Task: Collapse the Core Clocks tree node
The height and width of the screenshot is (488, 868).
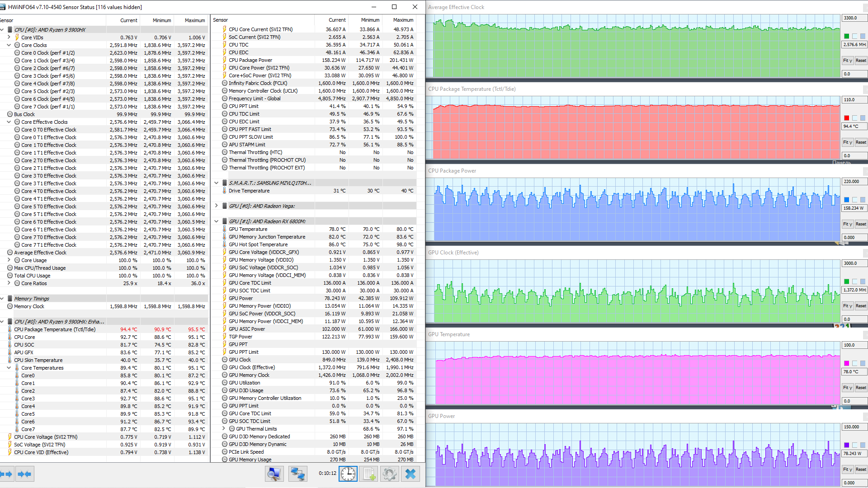Action: (9, 45)
